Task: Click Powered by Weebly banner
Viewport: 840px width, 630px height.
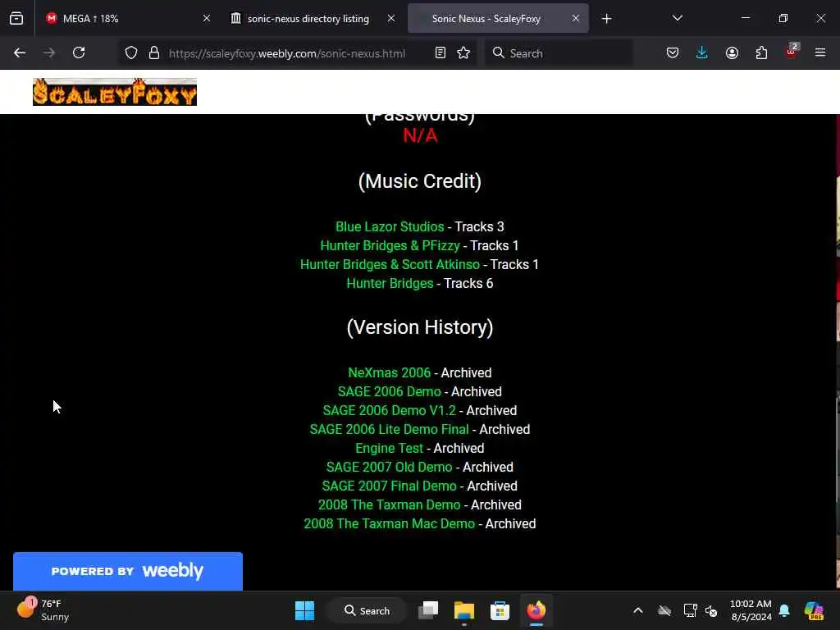Action: pyautogui.click(x=127, y=571)
